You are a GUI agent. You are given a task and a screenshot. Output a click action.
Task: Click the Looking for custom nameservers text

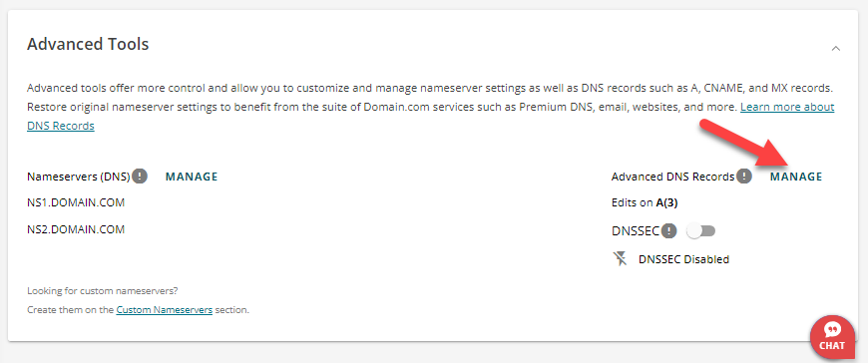click(x=103, y=290)
